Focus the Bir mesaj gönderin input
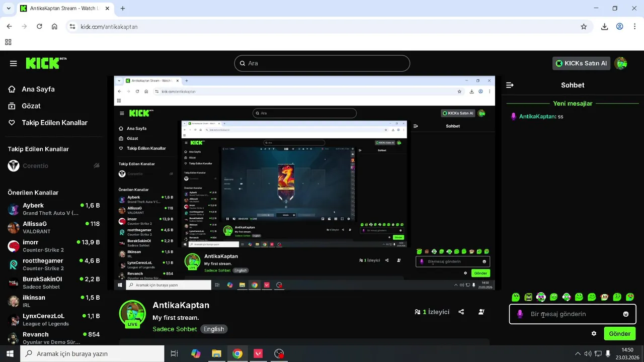Screen dimensions: 644x362 573,314
